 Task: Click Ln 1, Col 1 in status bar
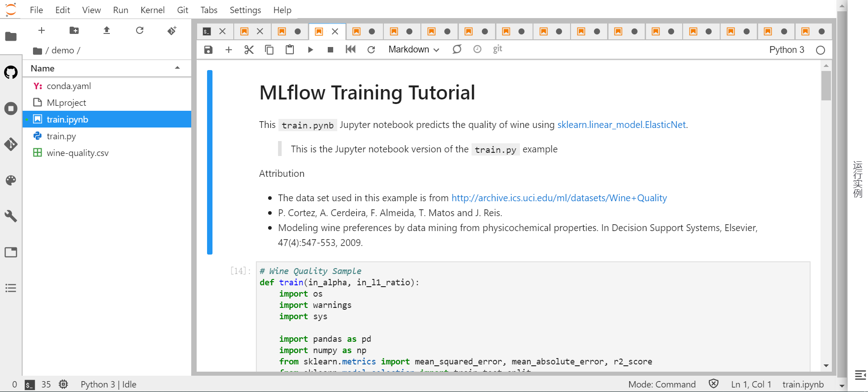pyautogui.click(x=751, y=384)
